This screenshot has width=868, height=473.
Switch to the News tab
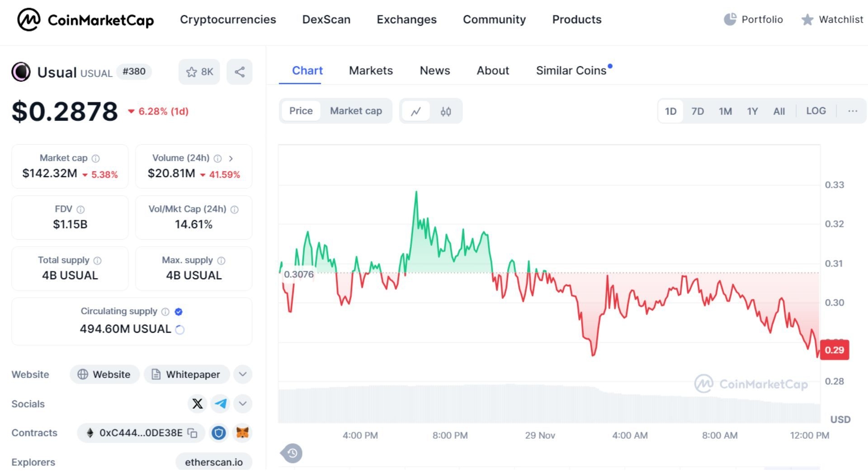[x=435, y=71]
